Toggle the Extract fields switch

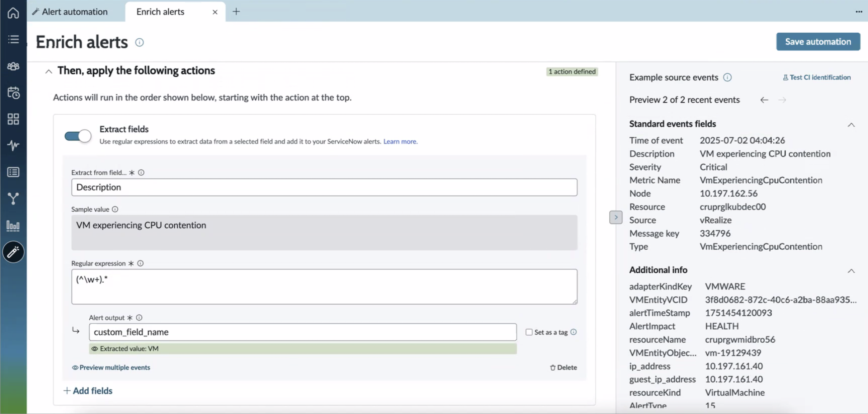point(78,136)
